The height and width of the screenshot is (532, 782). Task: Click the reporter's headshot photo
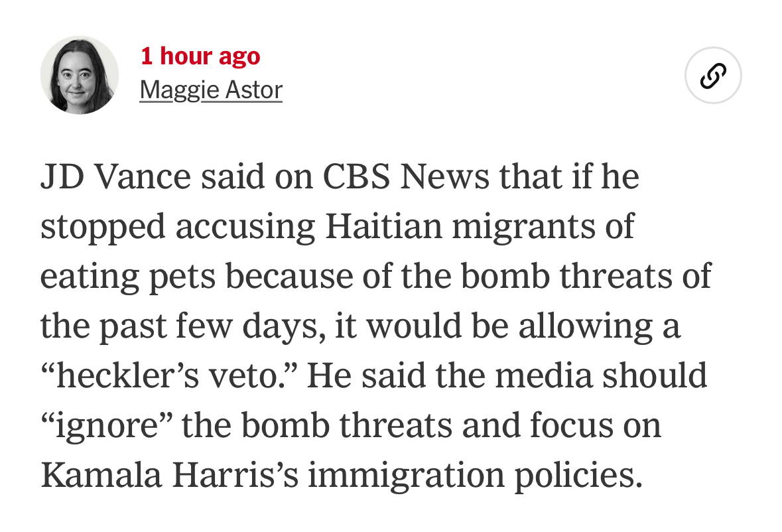(80, 75)
